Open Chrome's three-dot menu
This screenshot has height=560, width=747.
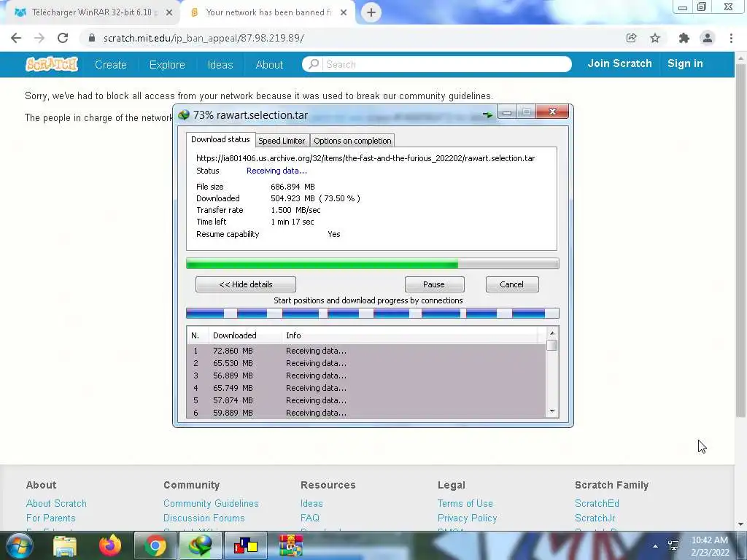point(731,38)
